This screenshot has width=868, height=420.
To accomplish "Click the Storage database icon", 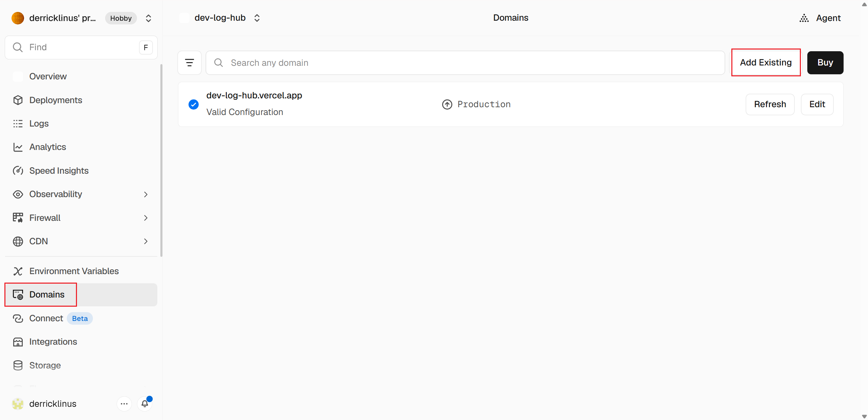I will (18, 365).
